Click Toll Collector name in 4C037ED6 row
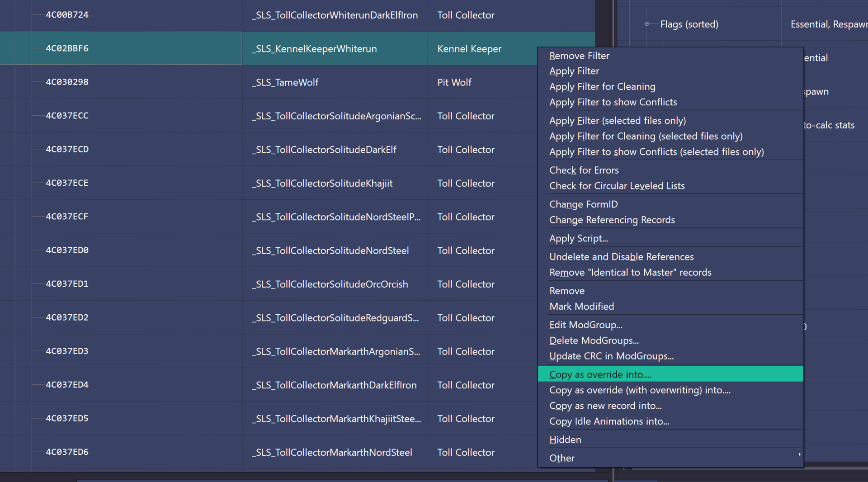868x482 pixels. click(466, 453)
